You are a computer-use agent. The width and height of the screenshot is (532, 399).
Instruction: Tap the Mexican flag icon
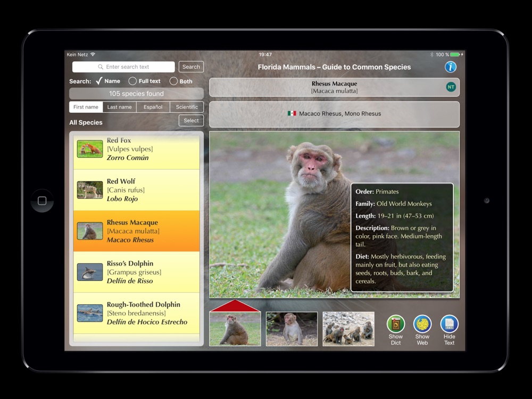coord(292,113)
